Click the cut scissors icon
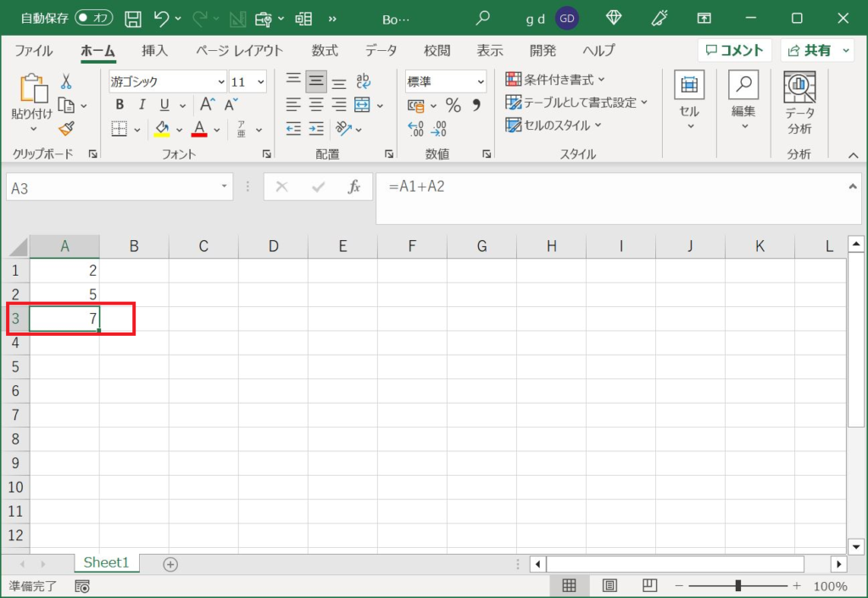The width and height of the screenshot is (868, 598). 66,81
